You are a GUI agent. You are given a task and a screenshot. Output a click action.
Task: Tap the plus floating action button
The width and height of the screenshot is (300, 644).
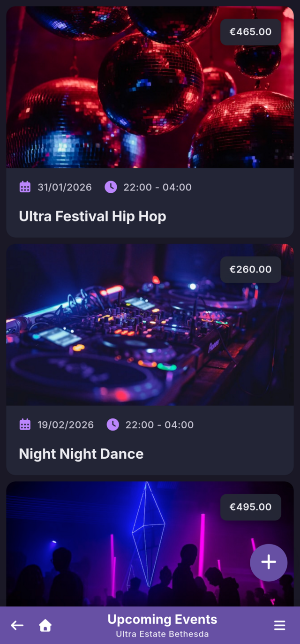point(269,562)
